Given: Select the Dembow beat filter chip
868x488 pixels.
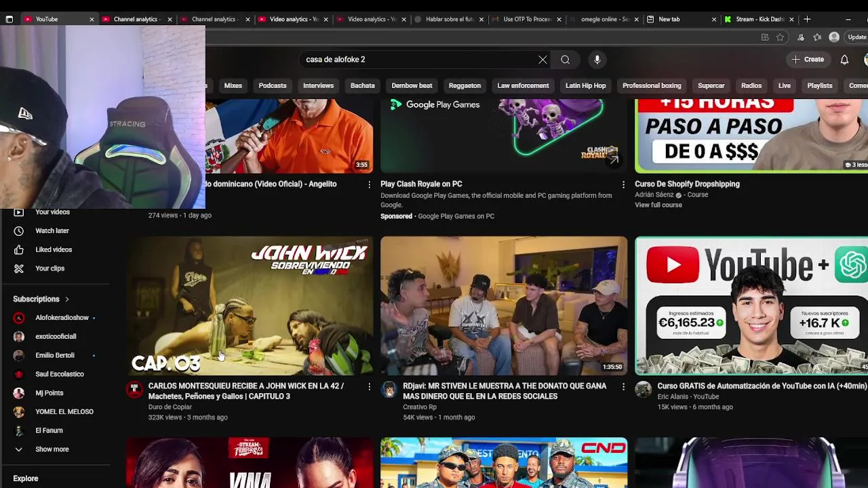Looking at the screenshot, I should [412, 85].
